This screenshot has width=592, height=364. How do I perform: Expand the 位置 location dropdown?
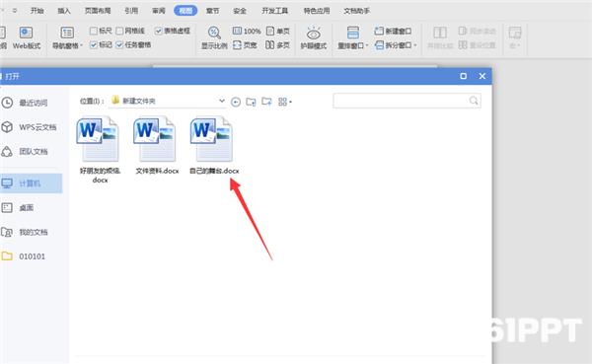point(222,101)
